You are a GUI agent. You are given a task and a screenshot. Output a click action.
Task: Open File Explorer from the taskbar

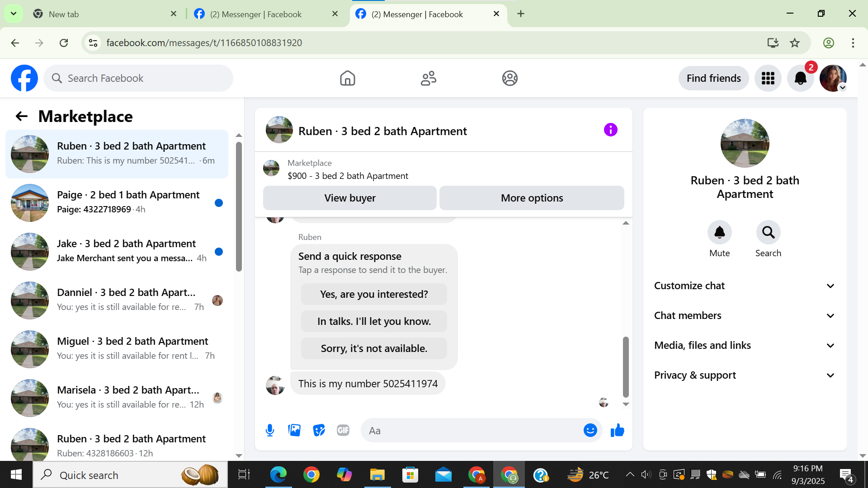[x=377, y=475]
